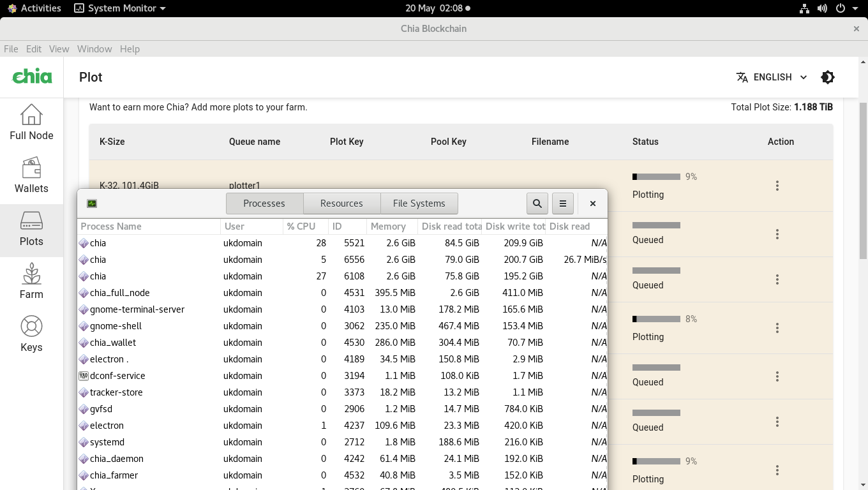This screenshot has height=490, width=868.
Task: Go to the Plots sidebar section
Action: click(31, 230)
